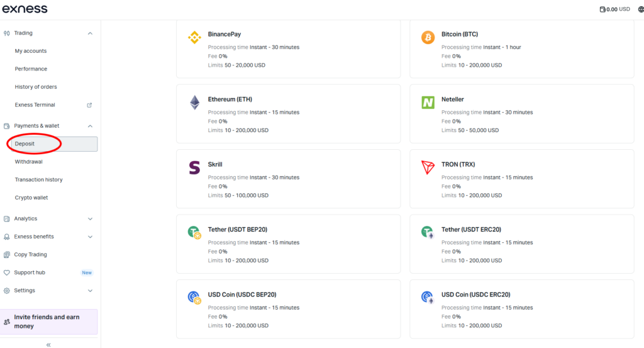Open Exness Terminal external link icon
Screen dimensions: 644x348
click(x=89, y=105)
